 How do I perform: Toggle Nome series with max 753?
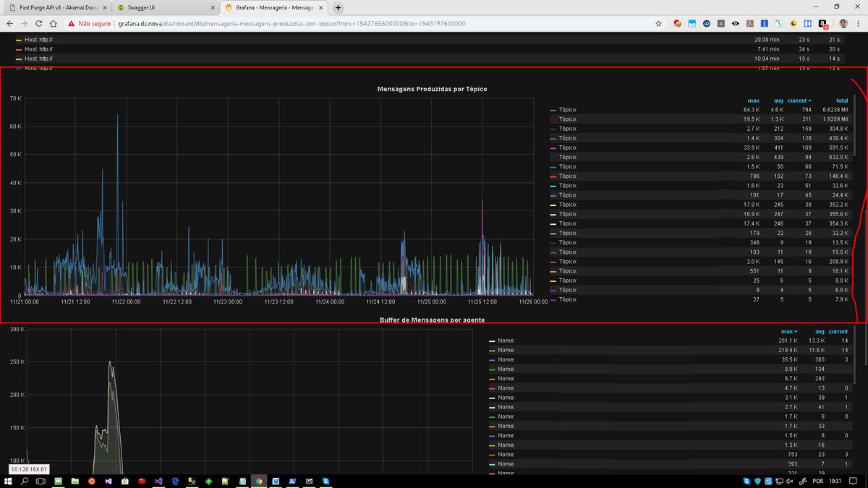pos(506,455)
